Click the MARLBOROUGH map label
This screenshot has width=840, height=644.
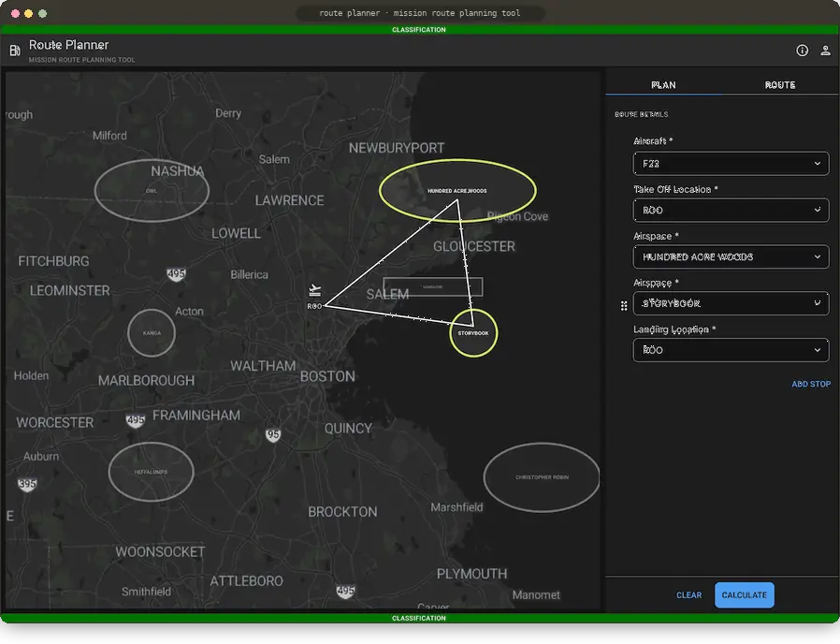point(146,380)
